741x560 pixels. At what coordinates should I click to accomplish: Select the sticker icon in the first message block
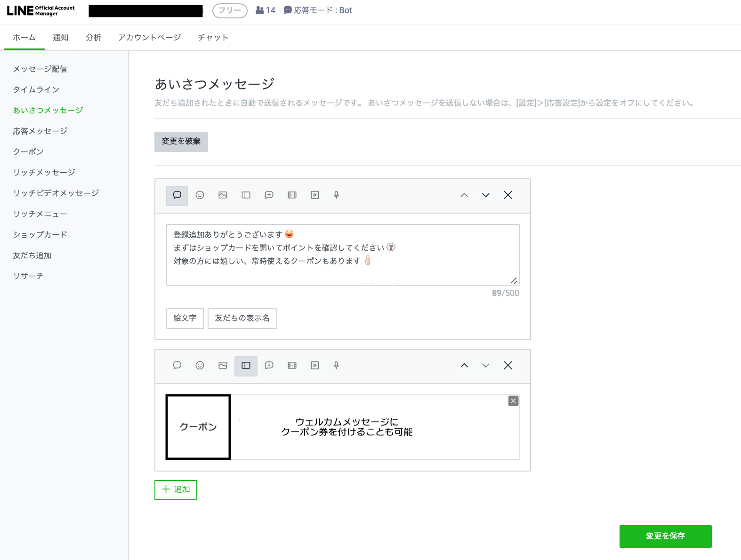coord(200,195)
